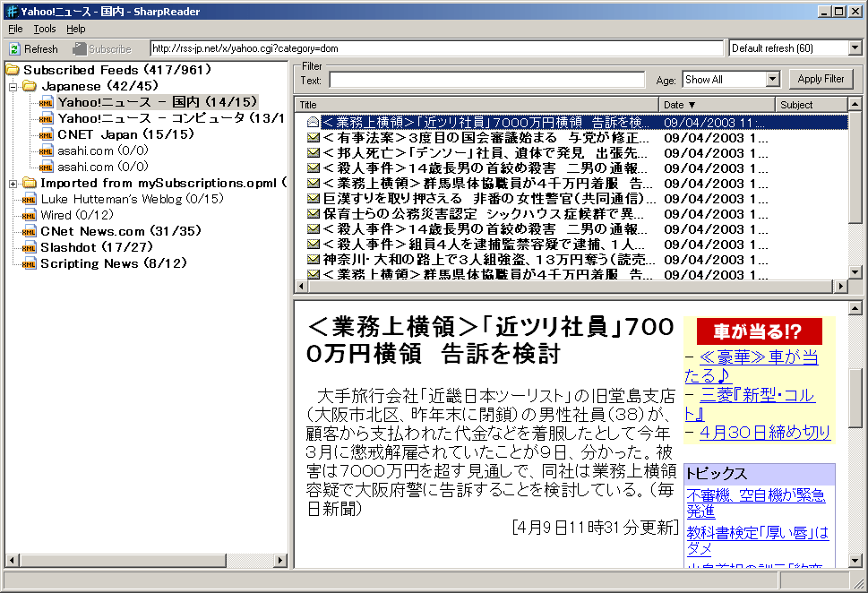Select the <邦人死亡>「デンソー」社員 item
The width and height of the screenshot is (868, 593).
487,153
